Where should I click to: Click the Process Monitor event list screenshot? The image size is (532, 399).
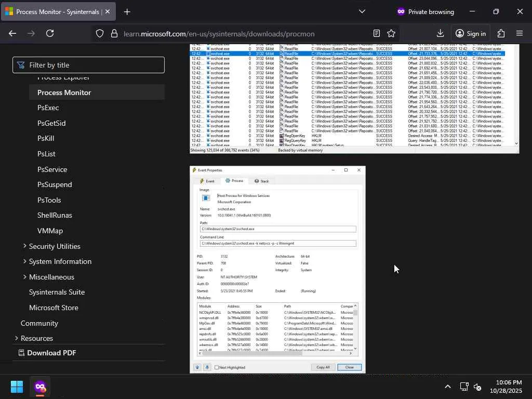click(354, 99)
